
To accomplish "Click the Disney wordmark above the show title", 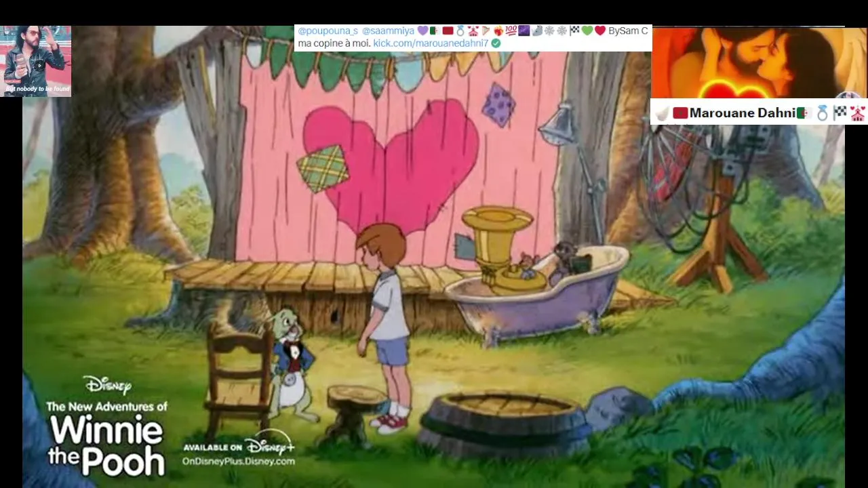I will click(x=107, y=386).
